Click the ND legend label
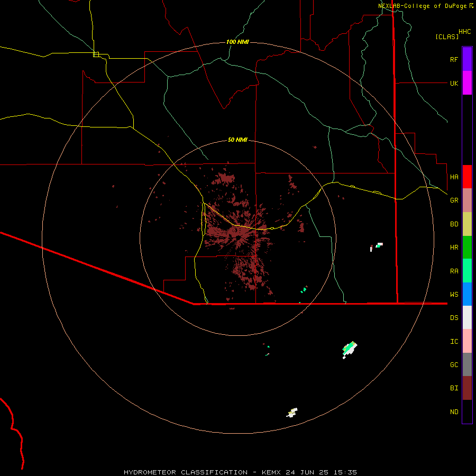Image resolution: width=476 pixels, height=476 pixels. point(454,412)
